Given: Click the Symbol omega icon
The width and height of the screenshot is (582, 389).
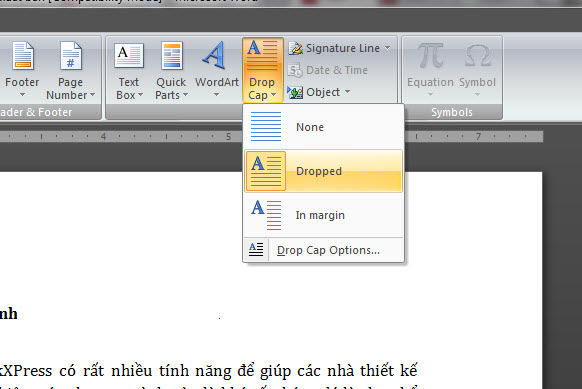Looking at the screenshot, I should (478, 56).
